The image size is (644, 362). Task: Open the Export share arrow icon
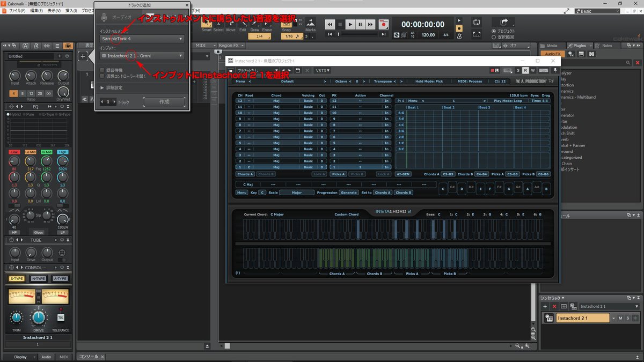[504, 22]
